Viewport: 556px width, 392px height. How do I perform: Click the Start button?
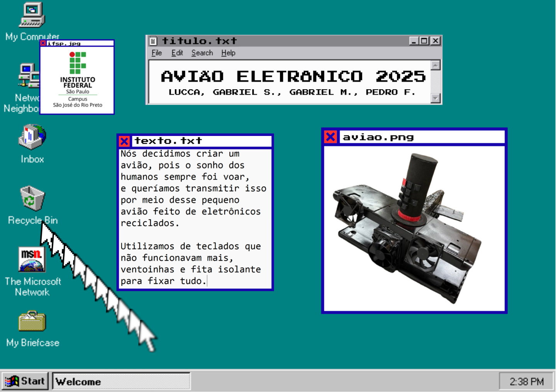25,381
